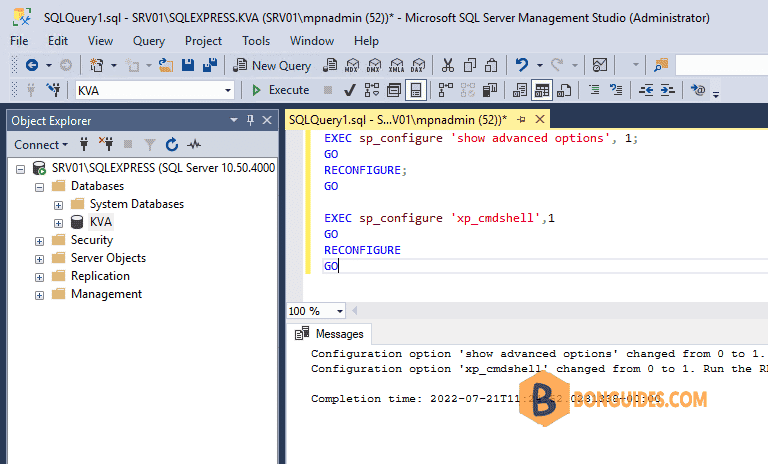This screenshot has width=768, height=464.
Task: Click the Copy icon
Action: (x=470, y=65)
